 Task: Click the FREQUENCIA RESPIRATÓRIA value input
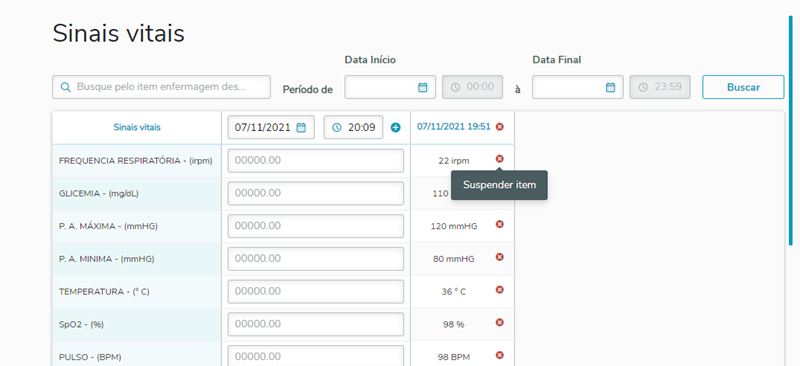click(x=316, y=161)
